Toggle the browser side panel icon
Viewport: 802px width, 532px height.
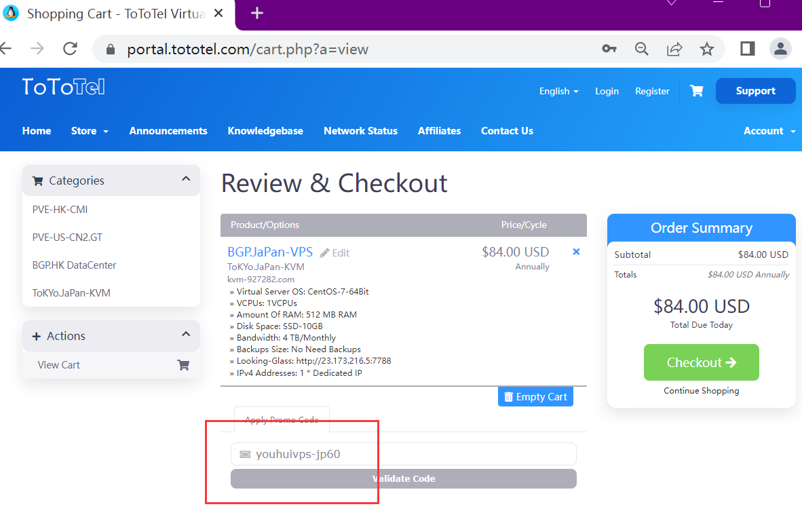(x=747, y=49)
